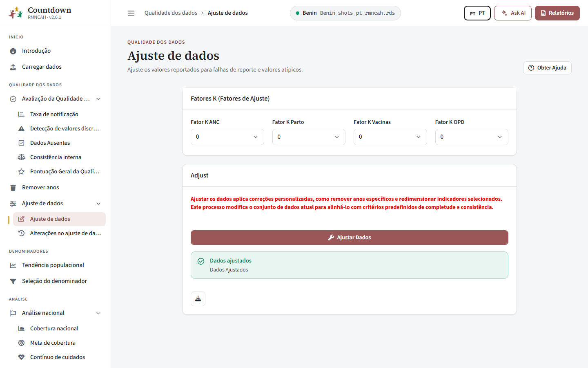Screen dimensions: 588x368
Task: Click the Remover anos trash icon
Action: point(13,188)
